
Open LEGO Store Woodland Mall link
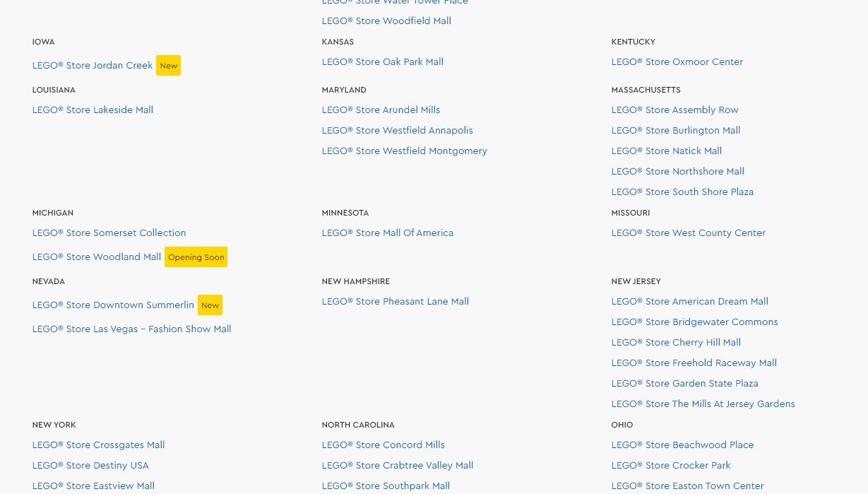(97, 257)
